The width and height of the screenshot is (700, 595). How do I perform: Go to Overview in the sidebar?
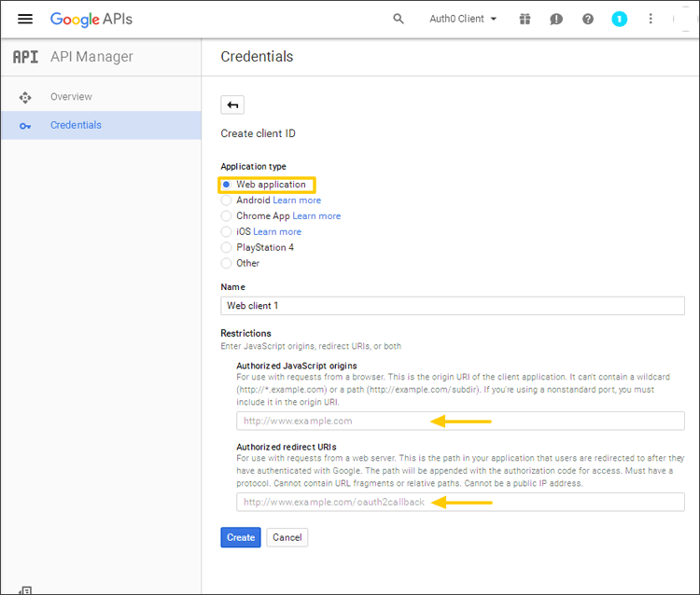(71, 97)
